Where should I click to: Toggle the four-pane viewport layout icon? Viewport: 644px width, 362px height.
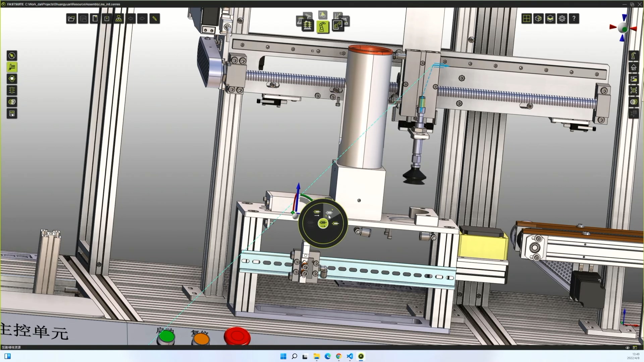tap(527, 19)
